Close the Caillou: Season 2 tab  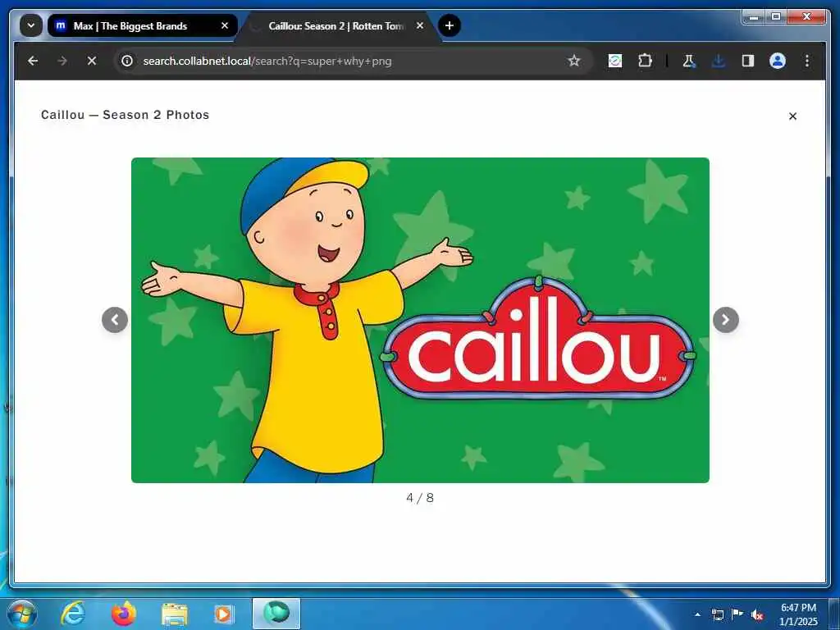(x=420, y=25)
